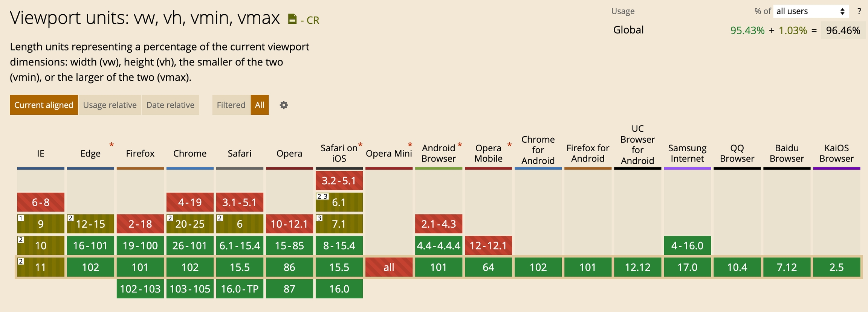This screenshot has height=312, width=868.
Task: Click the asterisk next to Safari on iOS
Action: pos(360,145)
